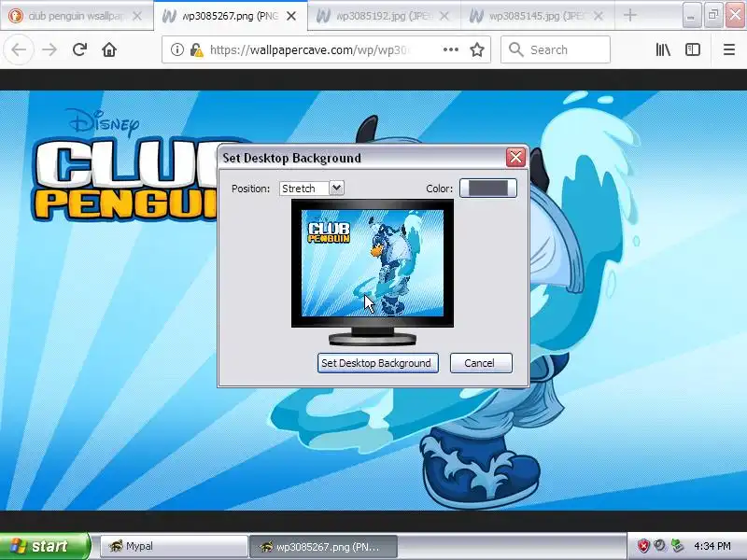Open the browser home page
The image size is (747, 560).
(x=109, y=49)
